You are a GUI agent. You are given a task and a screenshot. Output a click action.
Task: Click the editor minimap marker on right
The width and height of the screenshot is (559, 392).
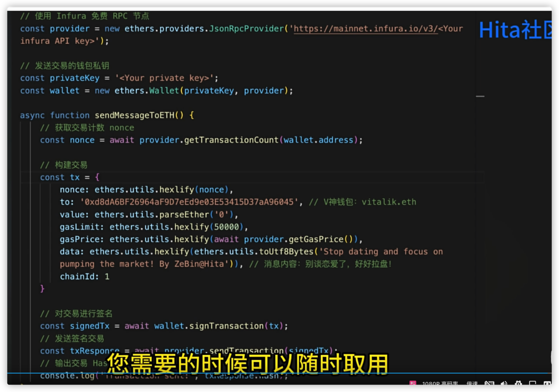[x=480, y=96]
